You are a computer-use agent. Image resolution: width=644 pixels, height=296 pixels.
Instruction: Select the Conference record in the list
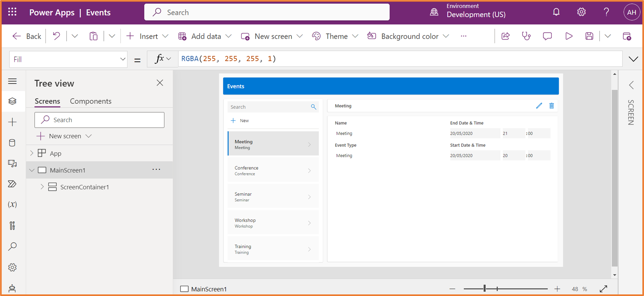coord(273,170)
